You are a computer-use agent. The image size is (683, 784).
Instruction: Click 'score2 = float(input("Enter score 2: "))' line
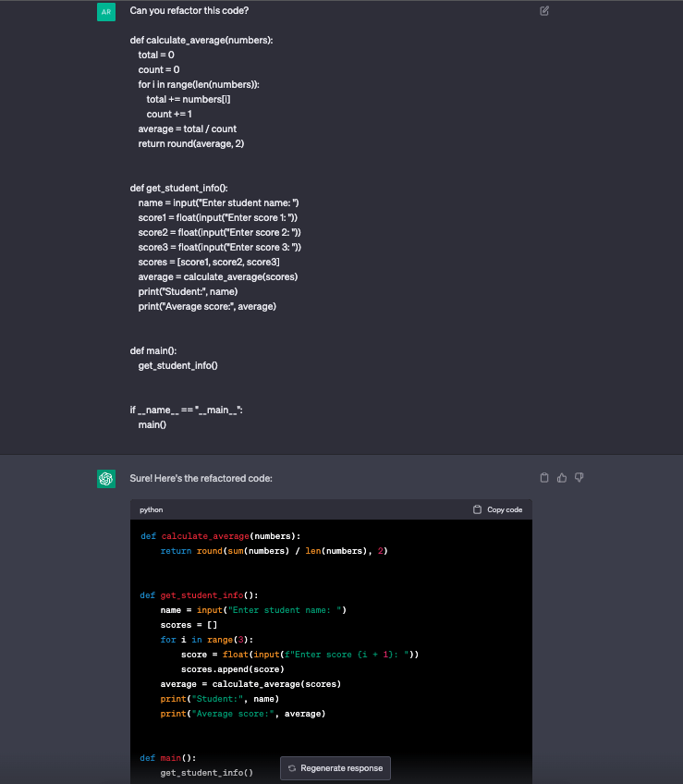coord(219,232)
